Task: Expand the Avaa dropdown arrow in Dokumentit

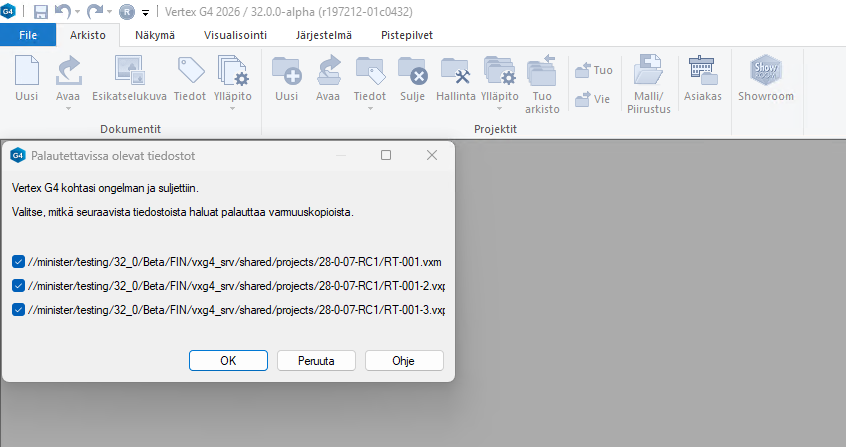Action: [68, 109]
